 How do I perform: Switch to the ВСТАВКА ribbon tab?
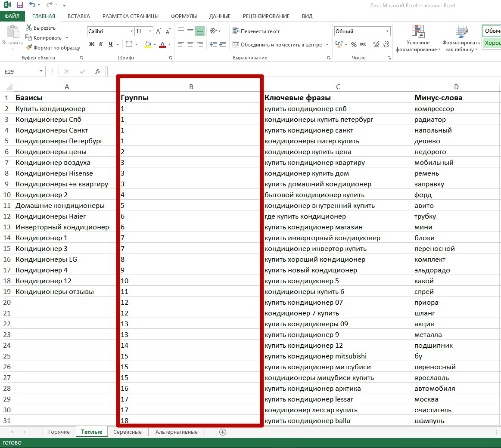click(x=78, y=16)
